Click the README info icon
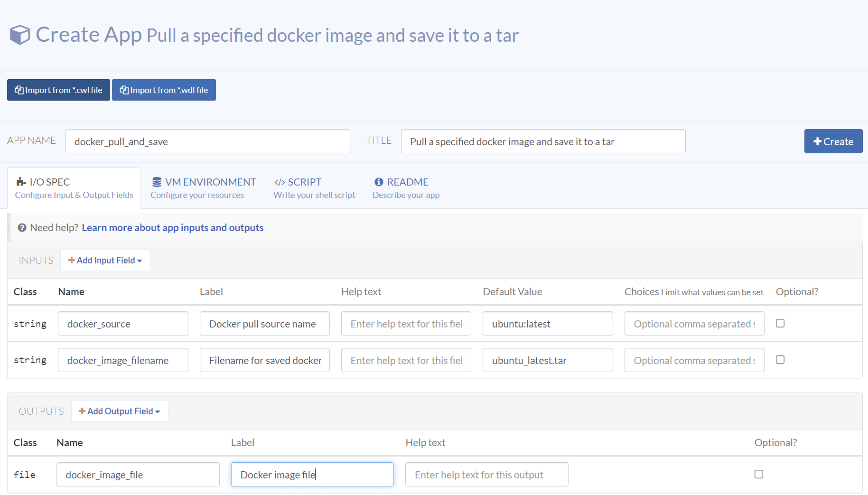Image resolution: width=868 pixels, height=495 pixels. point(379,182)
